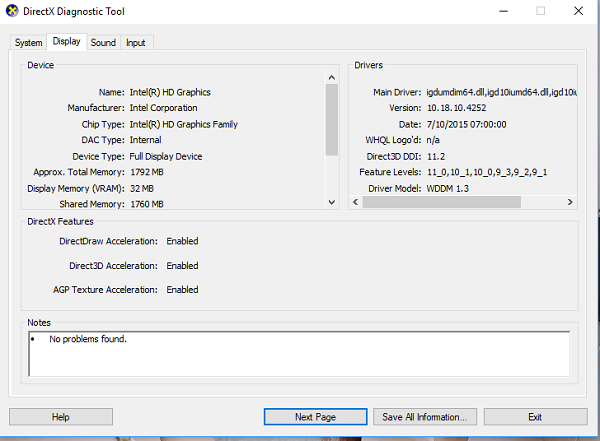Select the Display tab
600x441 pixels.
click(x=67, y=42)
